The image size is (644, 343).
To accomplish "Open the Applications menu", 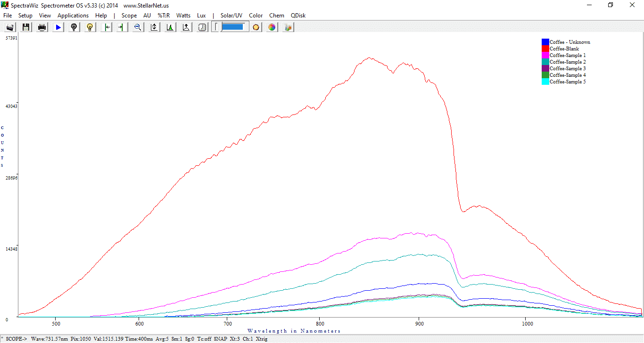I will pyautogui.click(x=73, y=16).
